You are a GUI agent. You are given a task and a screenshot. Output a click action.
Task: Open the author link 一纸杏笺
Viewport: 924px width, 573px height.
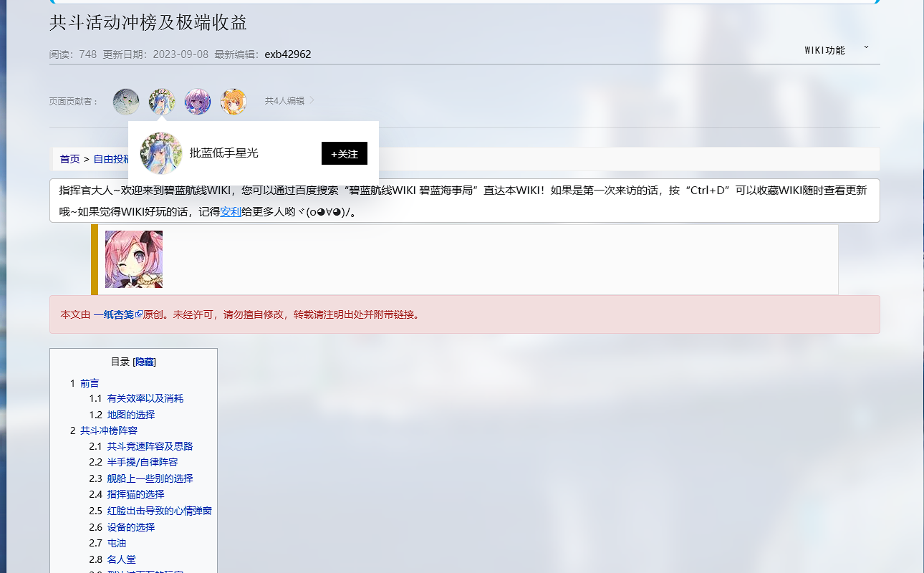(x=117, y=314)
